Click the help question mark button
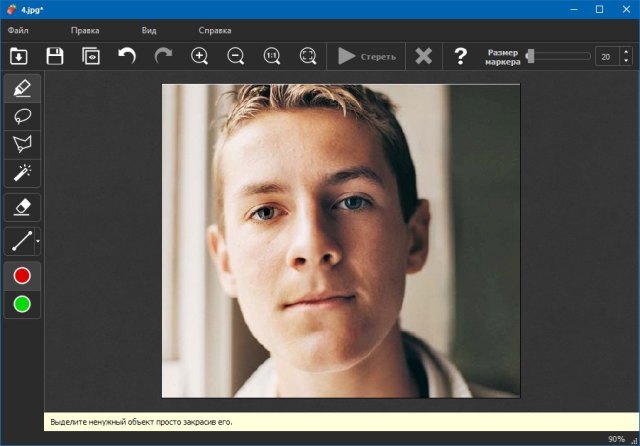The width and height of the screenshot is (640, 446). pos(460,56)
